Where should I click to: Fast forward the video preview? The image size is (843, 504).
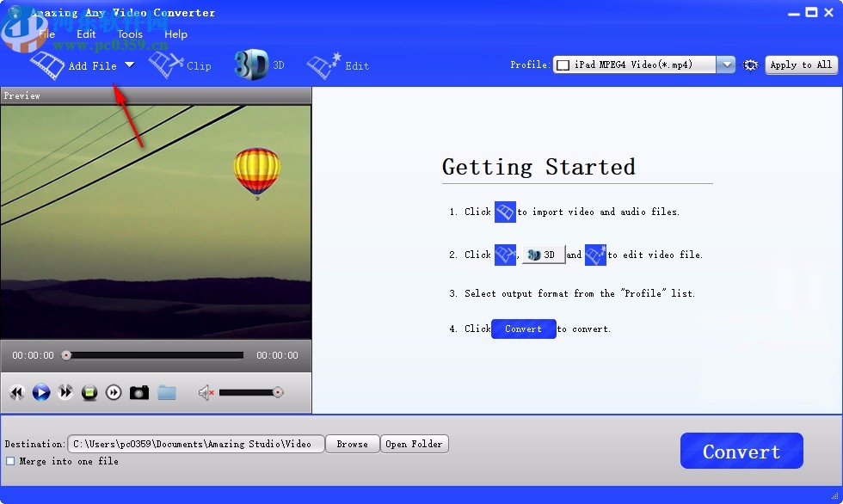click(65, 392)
